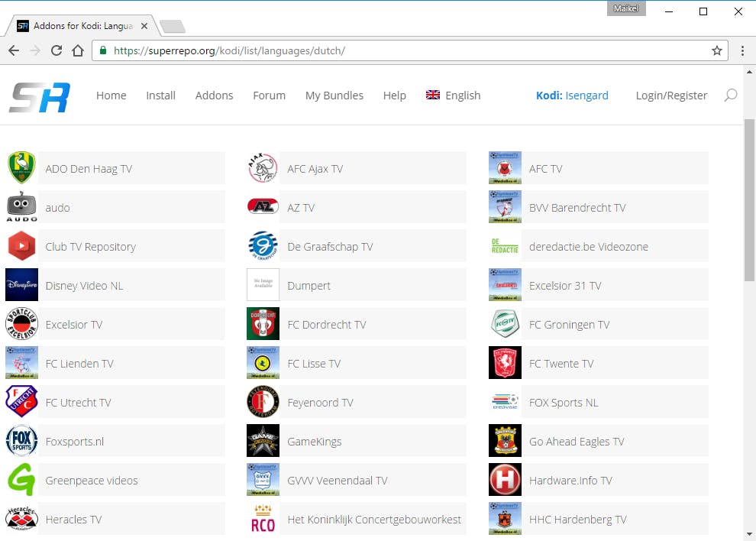Click the Heracles TV logo icon
The image size is (756, 541).
(21, 519)
